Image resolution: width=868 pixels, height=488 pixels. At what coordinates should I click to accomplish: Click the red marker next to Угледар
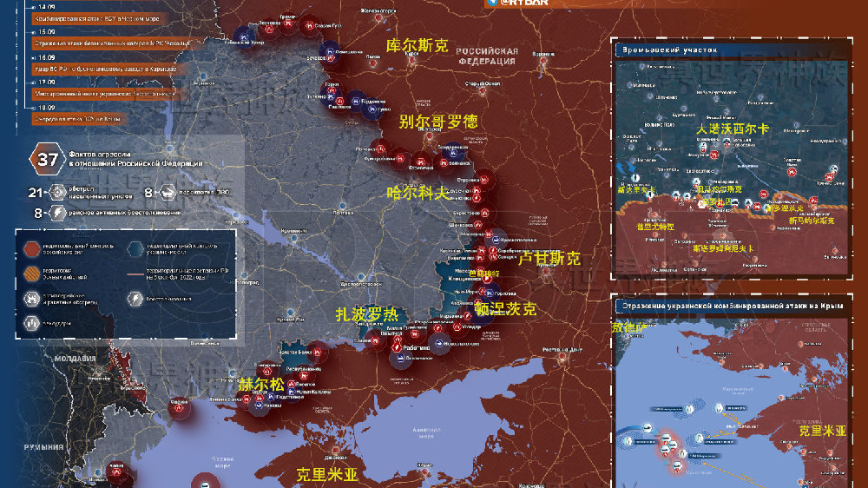pos(457,326)
